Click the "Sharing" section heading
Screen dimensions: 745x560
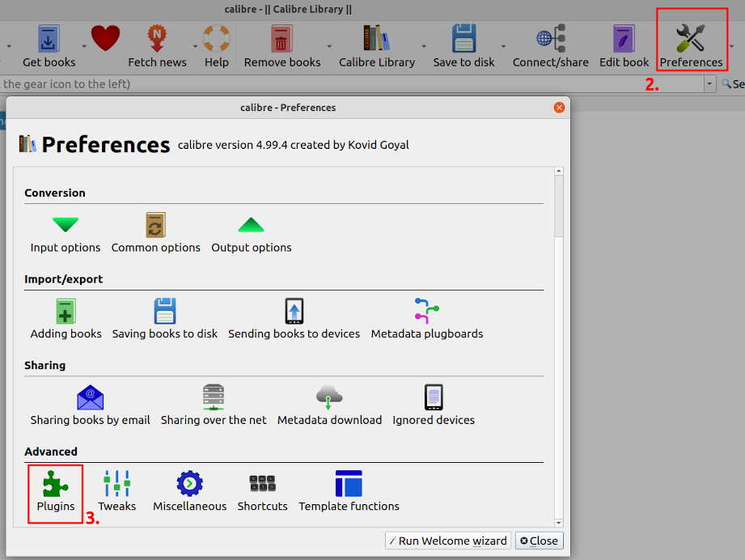tap(45, 365)
